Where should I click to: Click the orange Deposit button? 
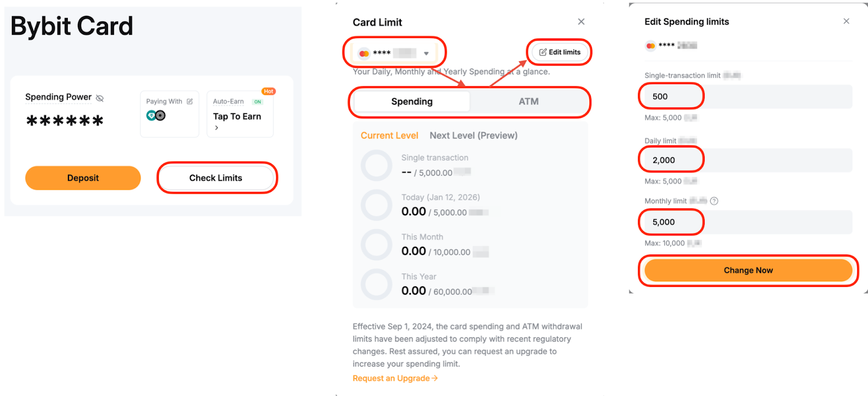tap(83, 178)
